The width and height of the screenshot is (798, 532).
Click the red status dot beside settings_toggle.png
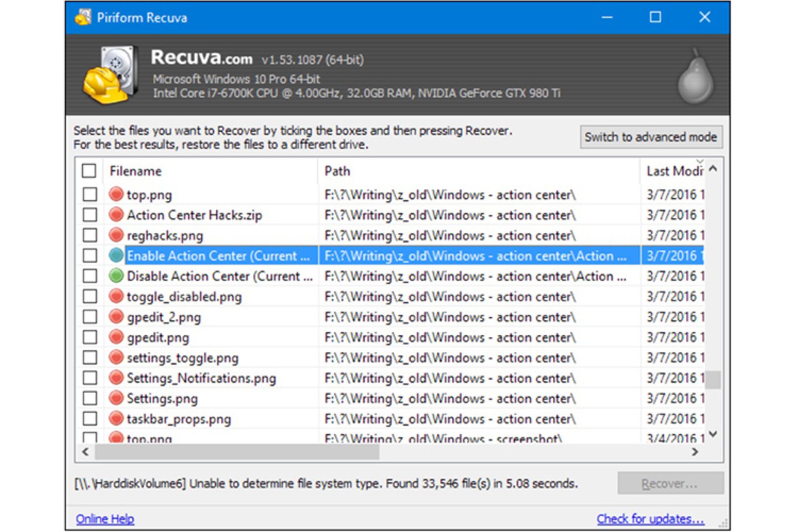tap(116, 357)
